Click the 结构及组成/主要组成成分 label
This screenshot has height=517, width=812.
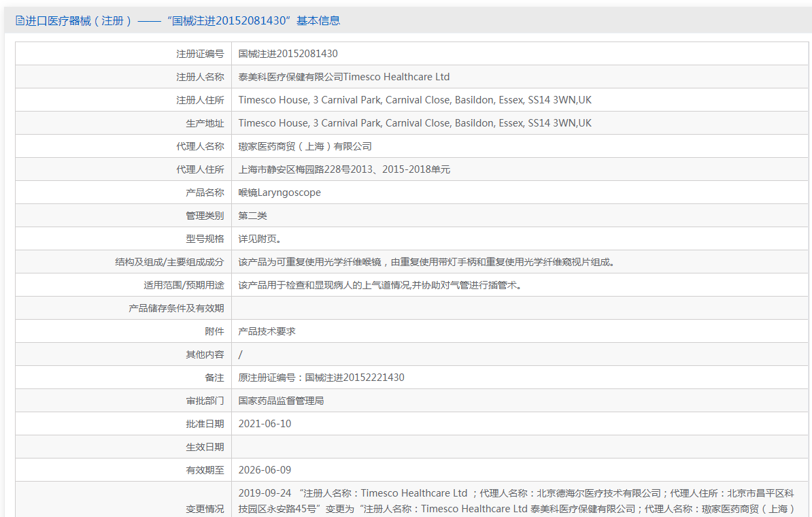point(169,262)
